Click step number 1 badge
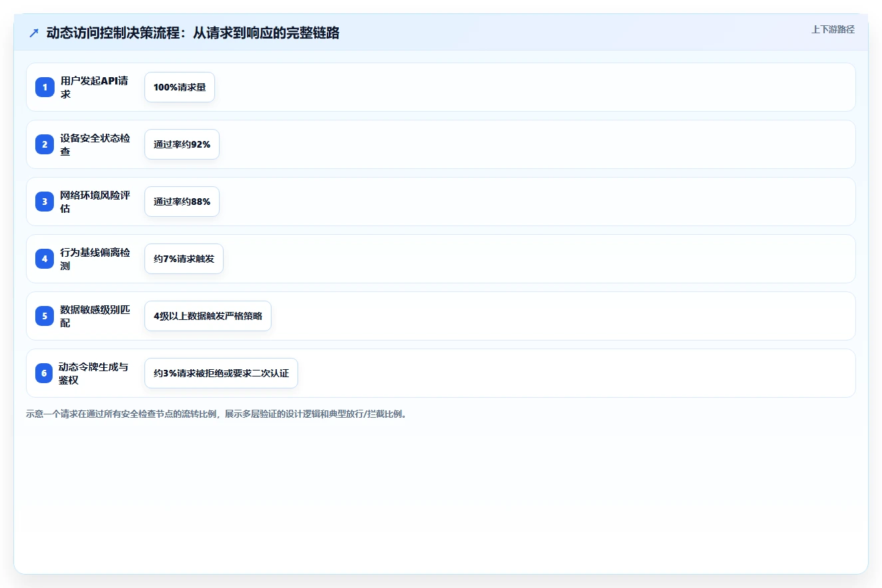 coord(45,87)
